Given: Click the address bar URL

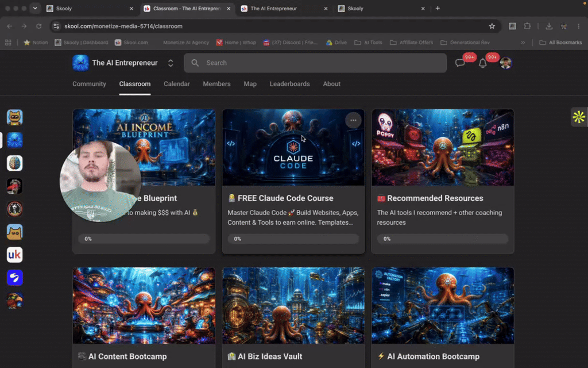Looking at the screenshot, I should [x=123, y=26].
